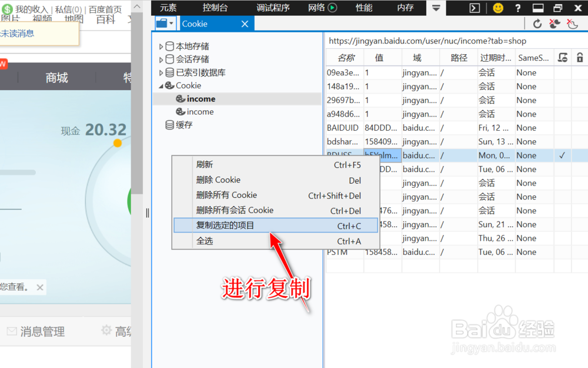The height and width of the screenshot is (368, 588).
Task: Select the bold income cookie entry
Action: [238, 99]
